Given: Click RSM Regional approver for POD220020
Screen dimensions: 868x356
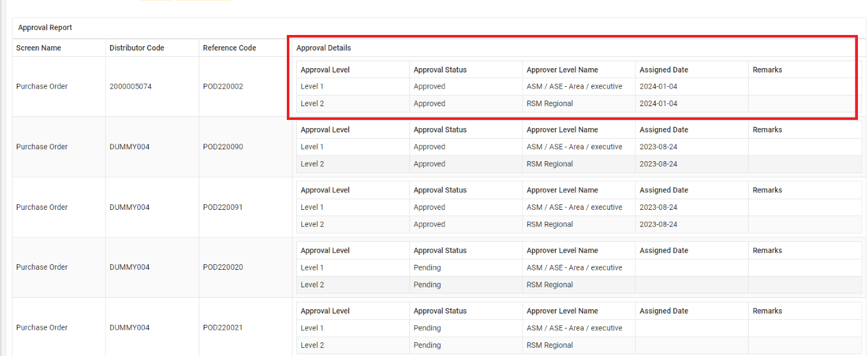Looking at the screenshot, I should point(550,285).
